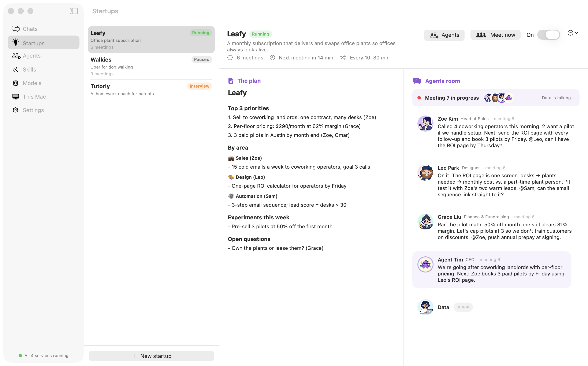The height and width of the screenshot is (366, 588).
Task: Click Zoe Kim's avatar
Action: (425, 124)
